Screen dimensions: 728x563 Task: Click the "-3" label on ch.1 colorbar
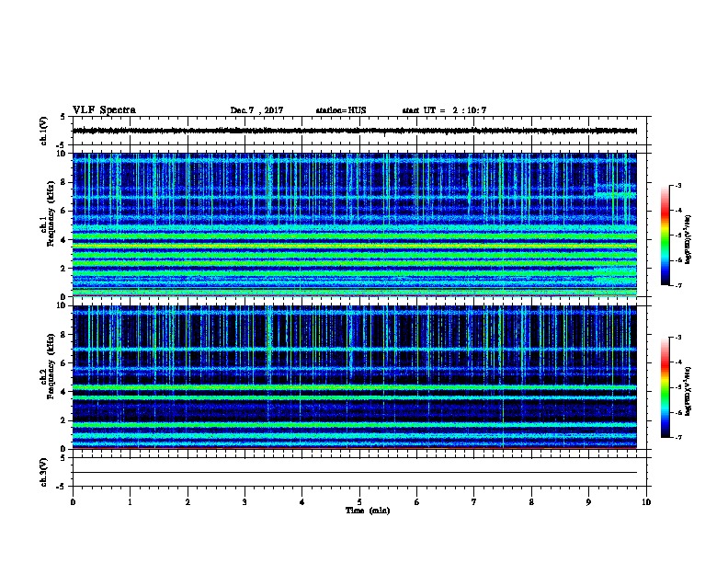point(677,186)
